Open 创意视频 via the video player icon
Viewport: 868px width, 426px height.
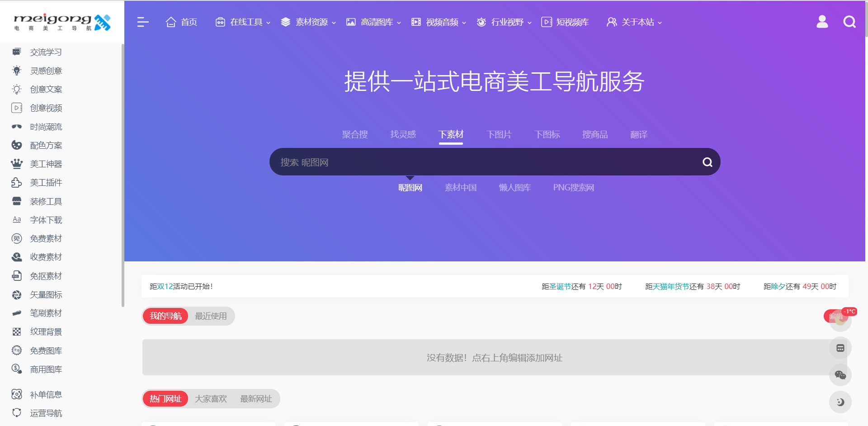[17, 108]
